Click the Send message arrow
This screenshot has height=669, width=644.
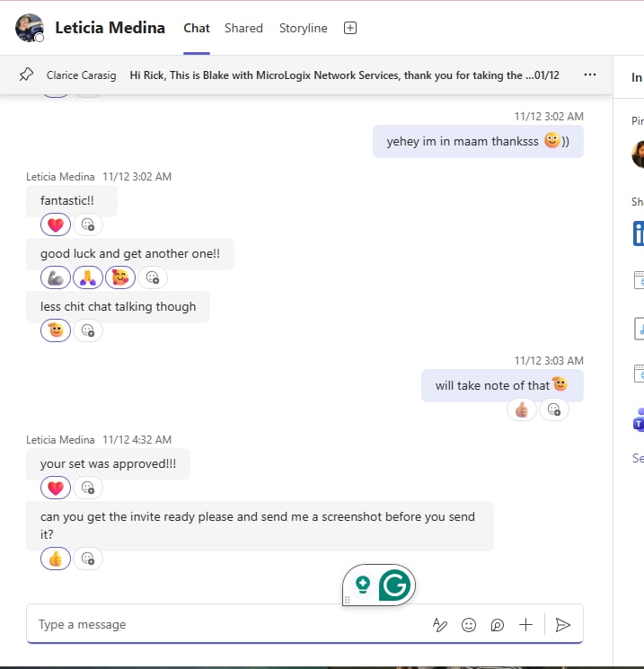tap(563, 625)
